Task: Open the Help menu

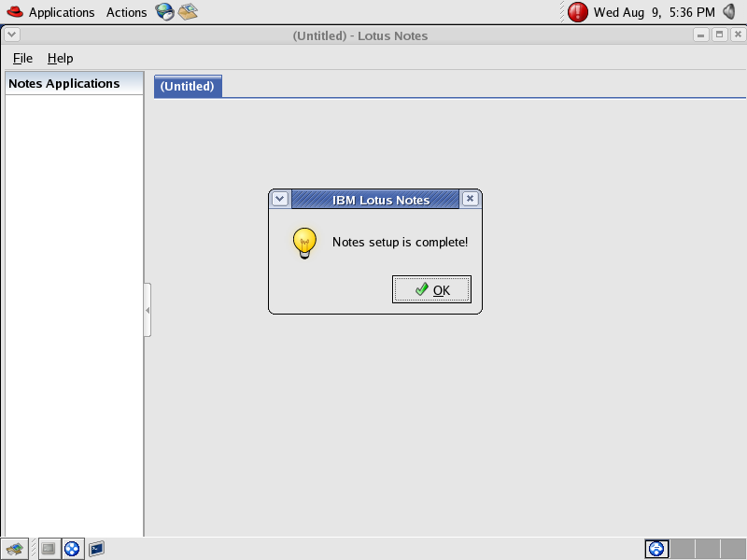Action: [60, 58]
